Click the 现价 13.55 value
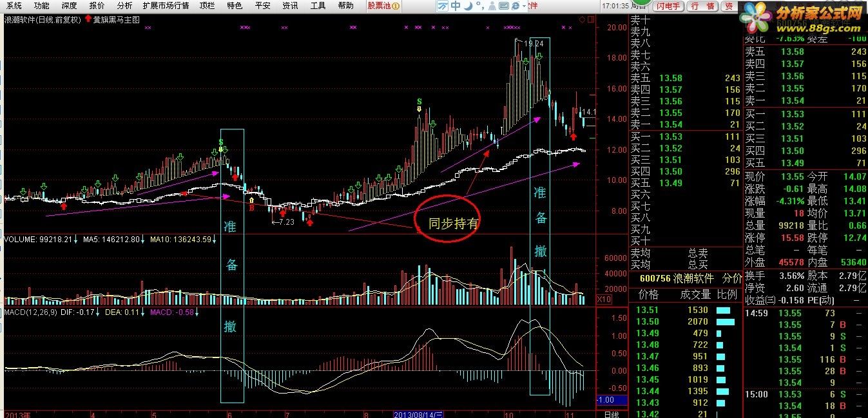This screenshot has height=418, width=868. tap(793, 176)
